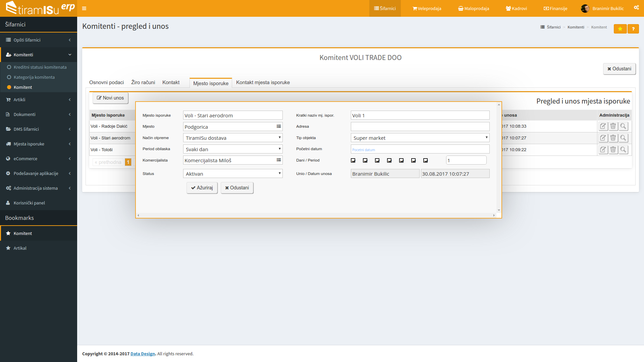Screen dimensions: 644x362
Task: Toggle the sidebar hamburger menu icon
Action: 84,8
